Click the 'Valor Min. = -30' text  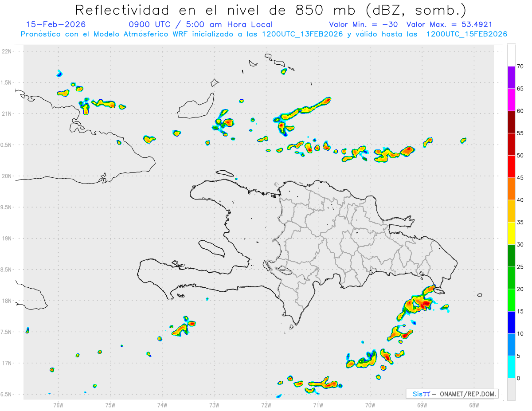tap(363, 24)
